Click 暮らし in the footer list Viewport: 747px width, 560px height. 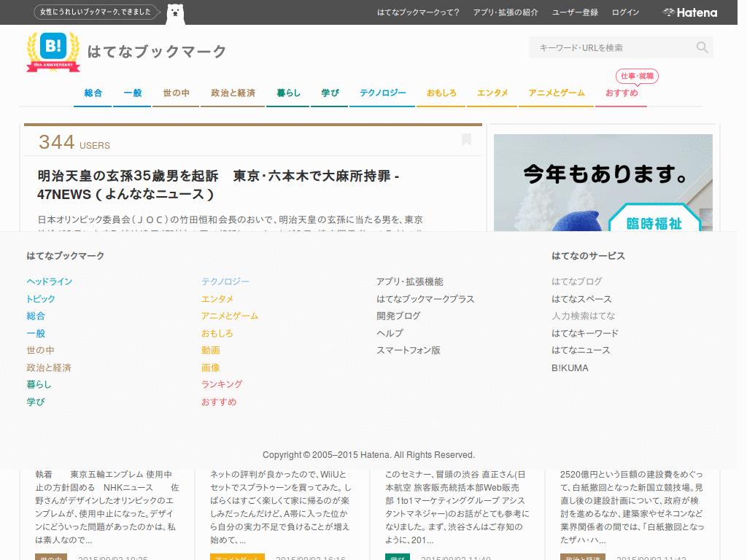39,384
